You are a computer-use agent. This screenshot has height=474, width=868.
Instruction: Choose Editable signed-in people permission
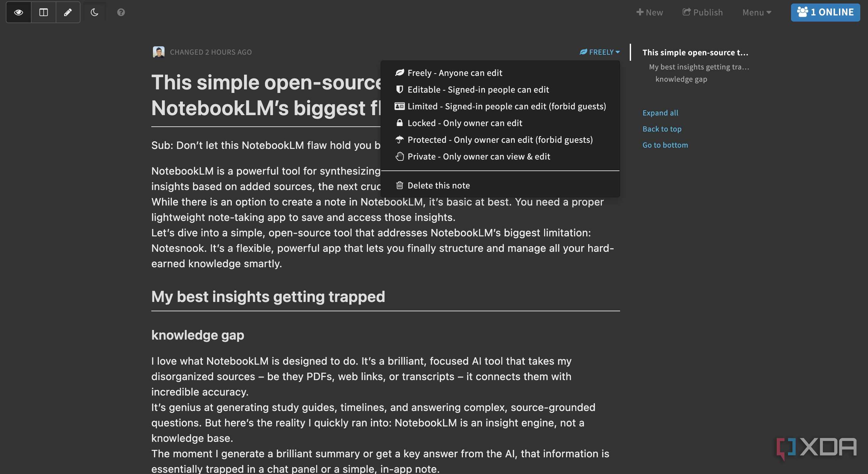click(478, 89)
